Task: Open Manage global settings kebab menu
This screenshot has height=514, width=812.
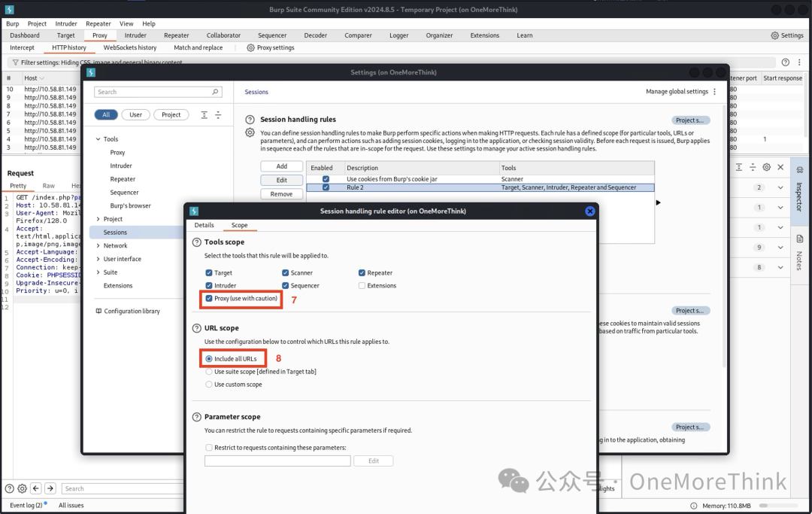Action: [x=715, y=92]
